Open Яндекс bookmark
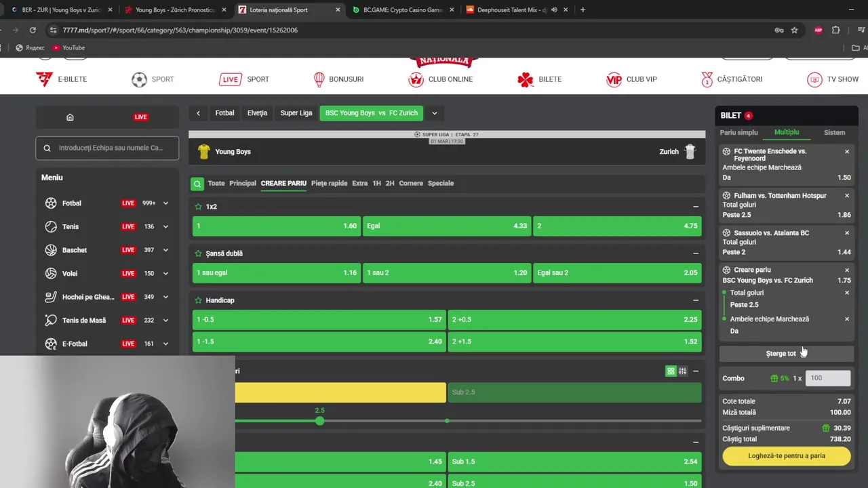Viewport: 868px width, 488px height. point(30,47)
